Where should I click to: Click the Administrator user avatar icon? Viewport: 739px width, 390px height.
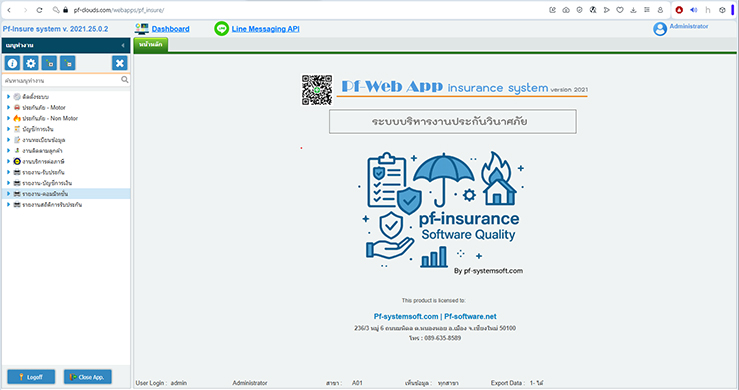point(660,29)
